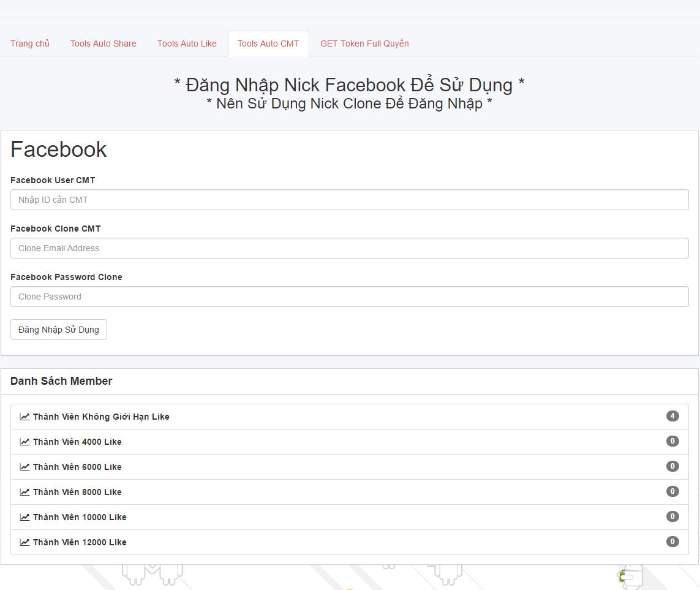This screenshot has width=700, height=590.
Task: Click count badge on Thành Viên 10000 Like row
Action: [672, 516]
